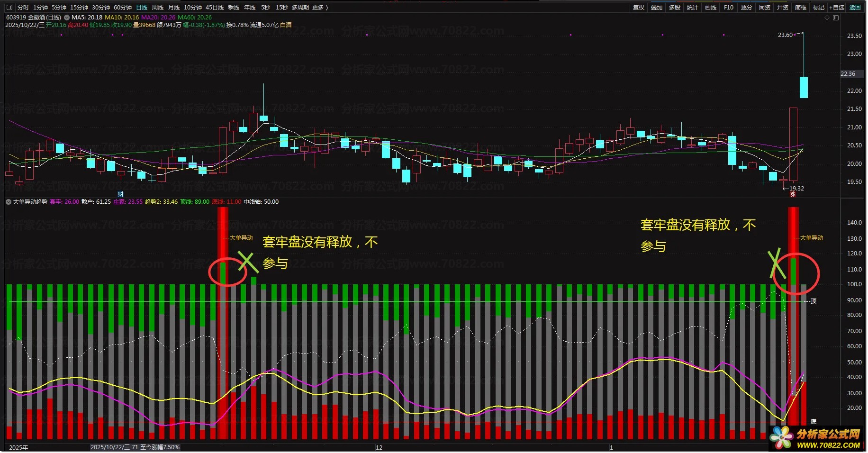
Task: Click the 趋势2: 33.46 value label
Action: click(x=161, y=202)
